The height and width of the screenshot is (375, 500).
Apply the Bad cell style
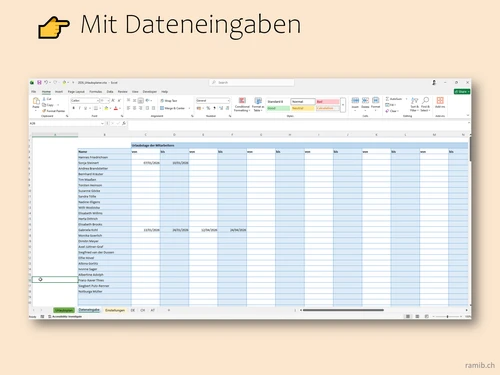328,101
